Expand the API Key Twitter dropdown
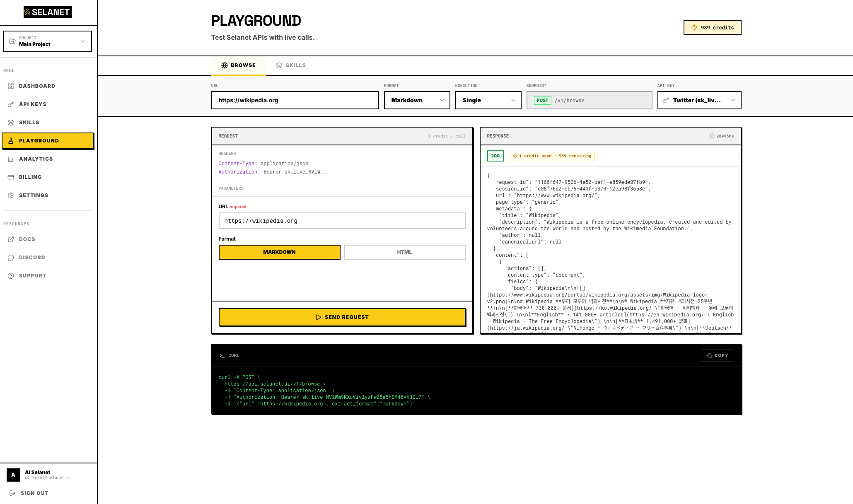 [699, 100]
